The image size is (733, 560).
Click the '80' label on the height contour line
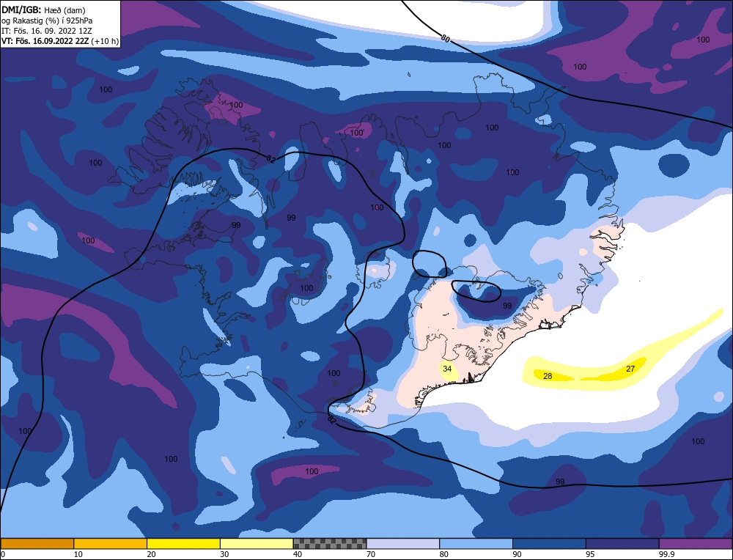coord(446,40)
